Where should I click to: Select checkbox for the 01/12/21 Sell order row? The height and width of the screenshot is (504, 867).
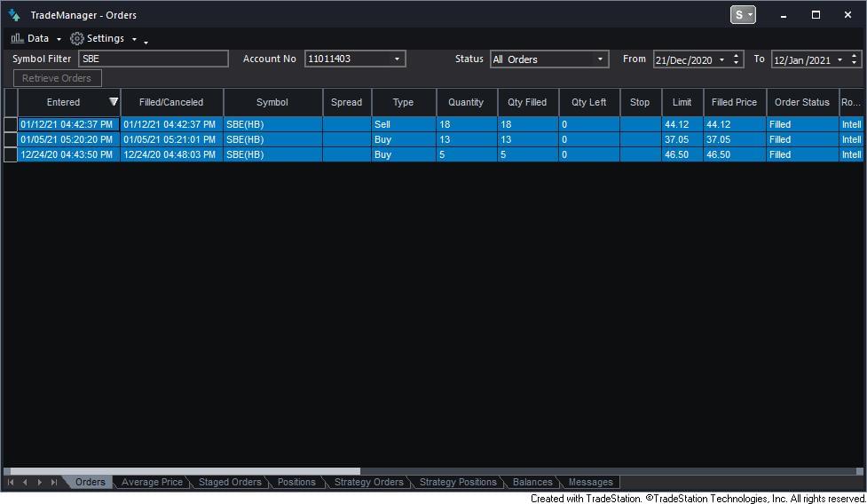pos(11,125)
